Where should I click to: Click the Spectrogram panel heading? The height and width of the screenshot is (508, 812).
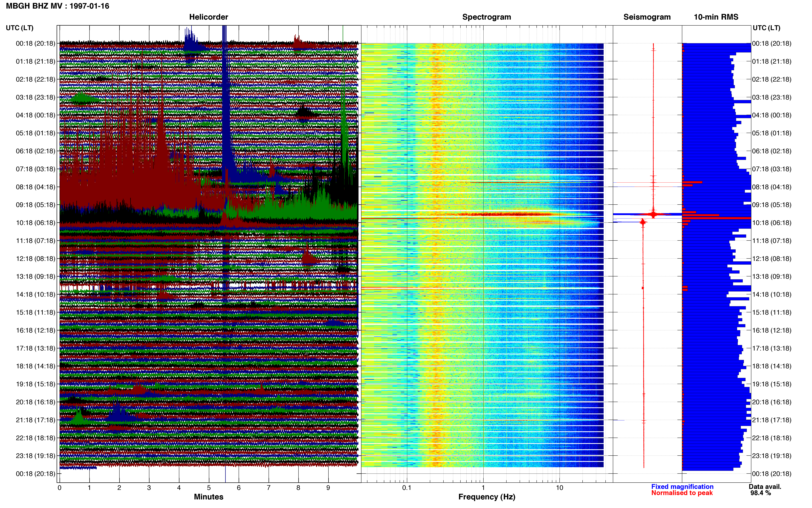(x=487, y=17)
